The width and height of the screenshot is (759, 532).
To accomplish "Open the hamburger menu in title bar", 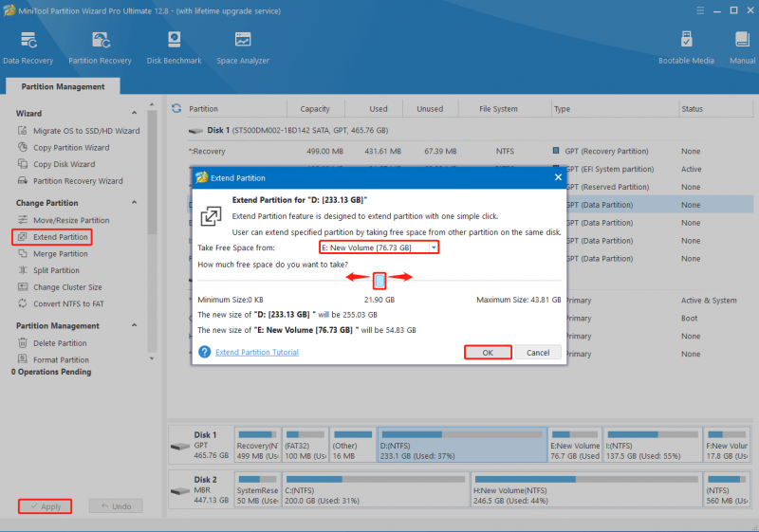I will click(x=700, y=10).
